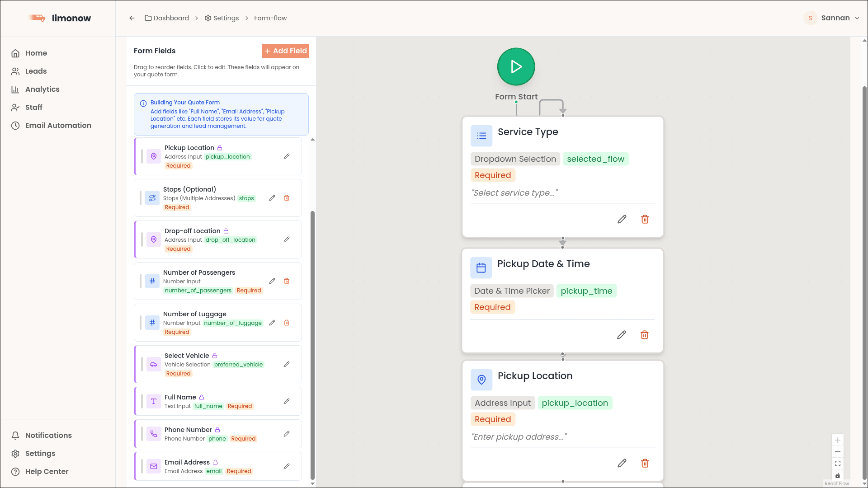868x488 pixels.
Task: Delete the Number of Luggage field
Action: (x=287, y=323)
